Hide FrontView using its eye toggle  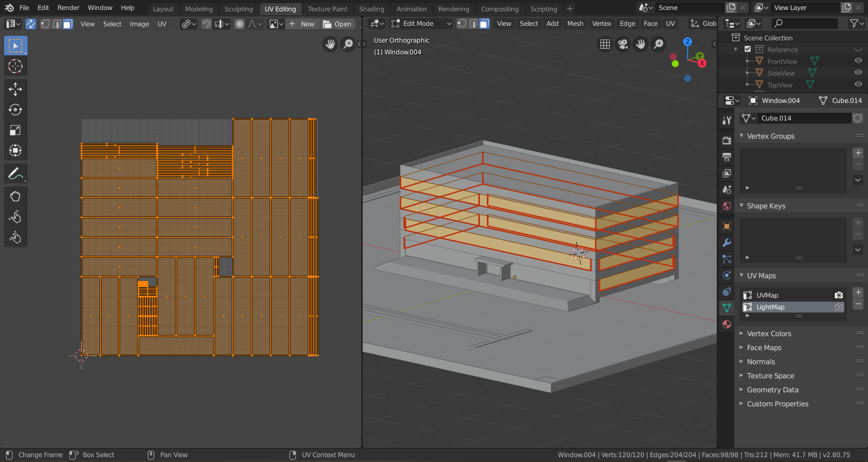(858, 61)
